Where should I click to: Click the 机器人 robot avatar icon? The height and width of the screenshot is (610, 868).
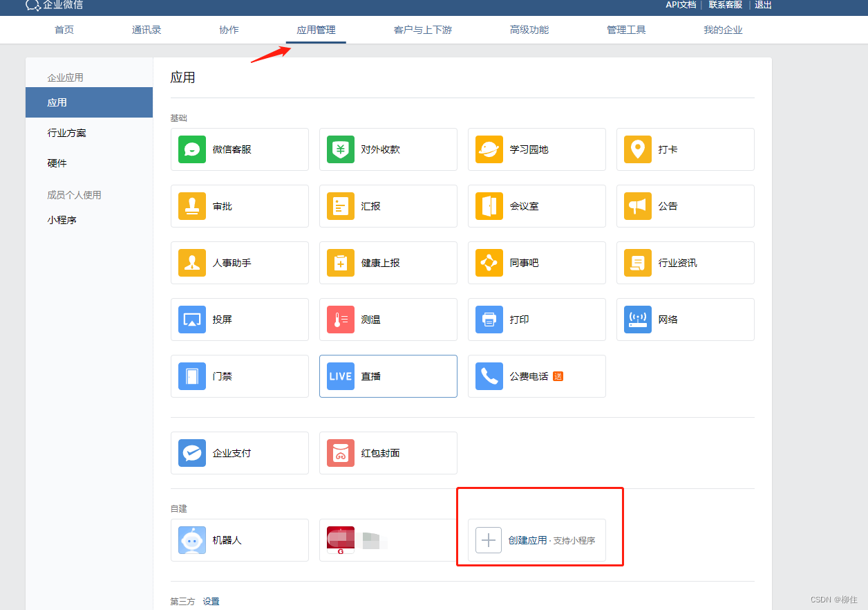[x=192, y=540]
